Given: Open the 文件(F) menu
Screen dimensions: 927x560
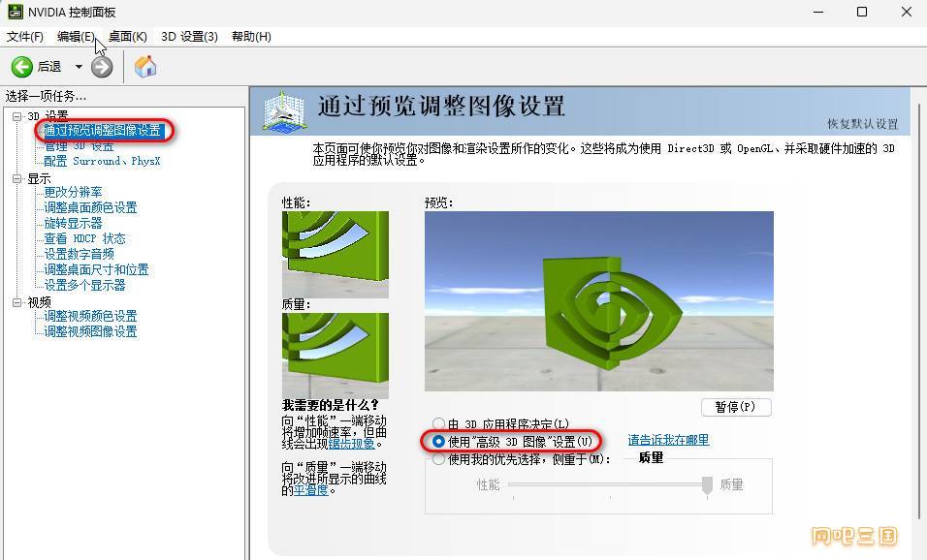Looking at the screenshot, I should tap(25, 37).
